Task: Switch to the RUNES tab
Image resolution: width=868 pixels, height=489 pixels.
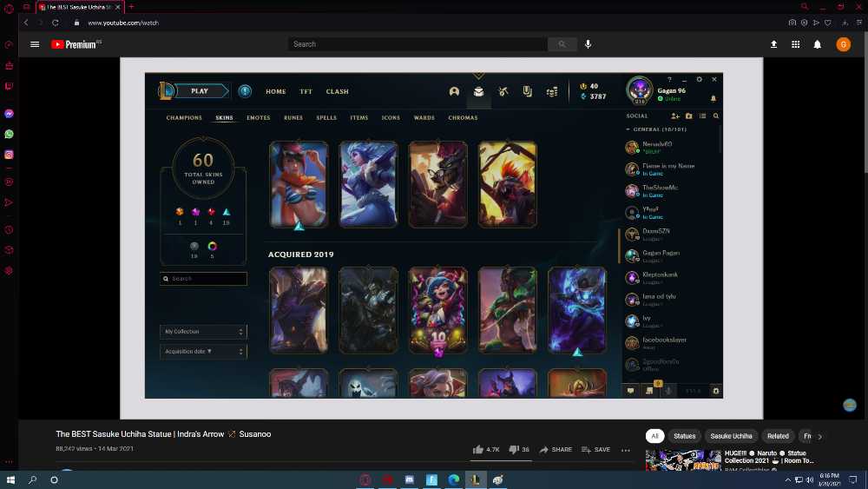Action: 293,117
